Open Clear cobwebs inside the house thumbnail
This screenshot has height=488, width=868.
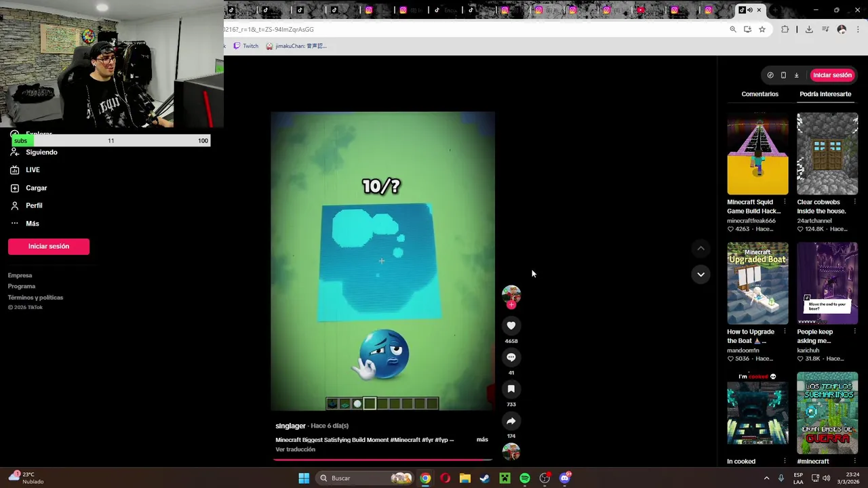827,154
